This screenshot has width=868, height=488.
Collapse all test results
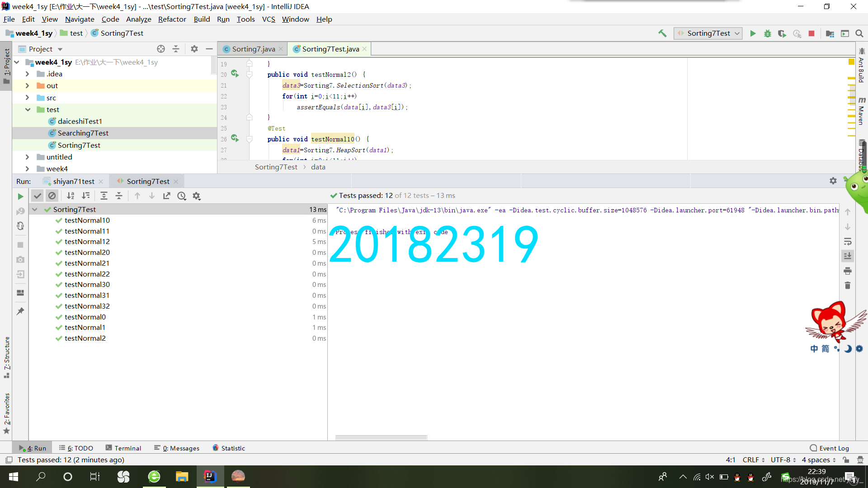point(119,196)
